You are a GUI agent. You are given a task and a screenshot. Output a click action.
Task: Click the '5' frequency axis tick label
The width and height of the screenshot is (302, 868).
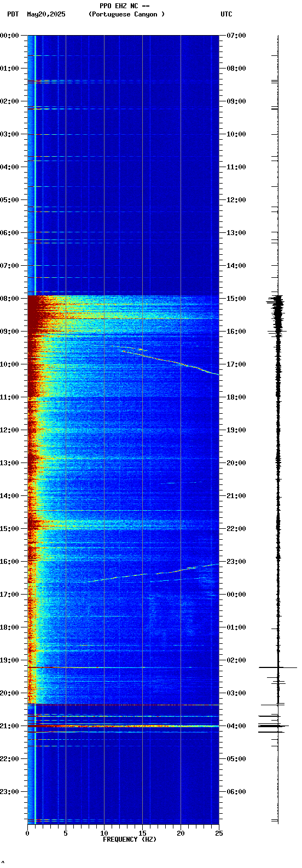[x=66, y=833]
